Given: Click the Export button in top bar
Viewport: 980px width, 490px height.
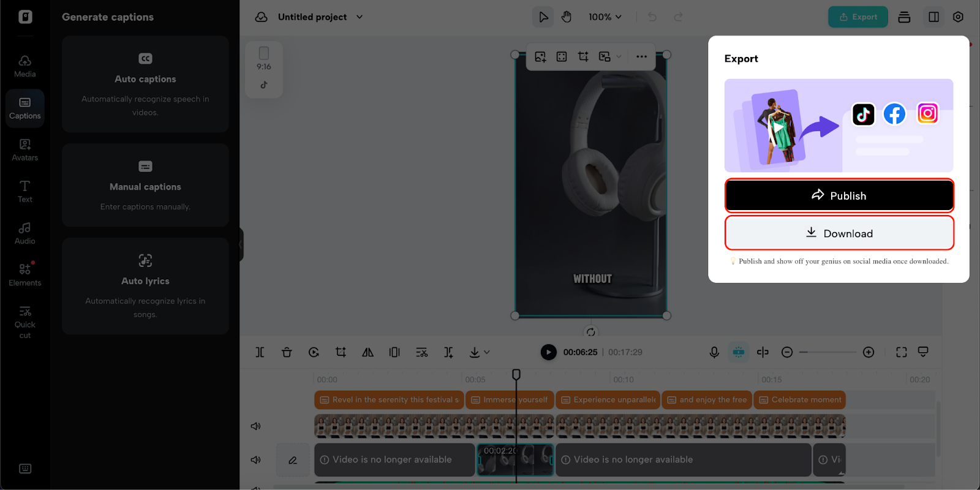Looking at the screenshot, I should 858,17.
